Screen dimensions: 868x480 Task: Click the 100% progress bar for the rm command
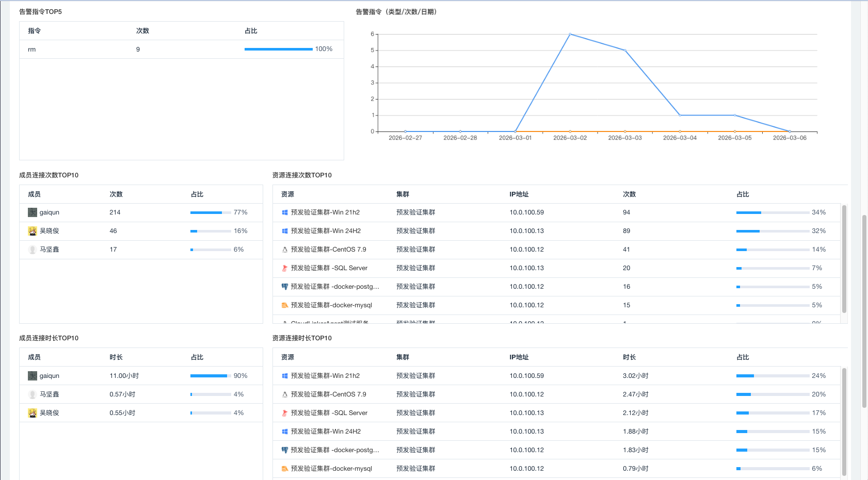[x=278, y=49]
